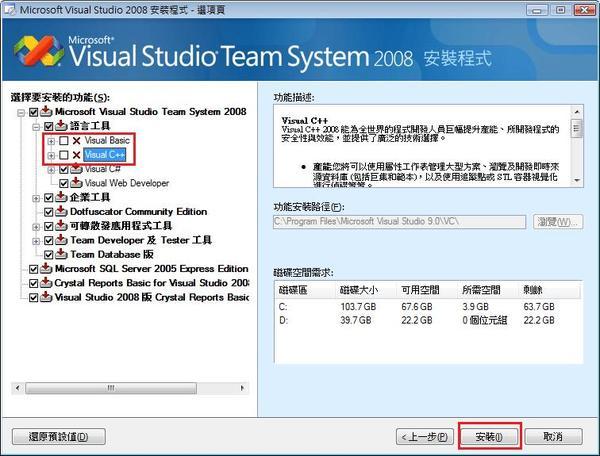
Task: Click install icon beside Visual Web Developer
Action: pyautogui.click(x=76, y=183)
